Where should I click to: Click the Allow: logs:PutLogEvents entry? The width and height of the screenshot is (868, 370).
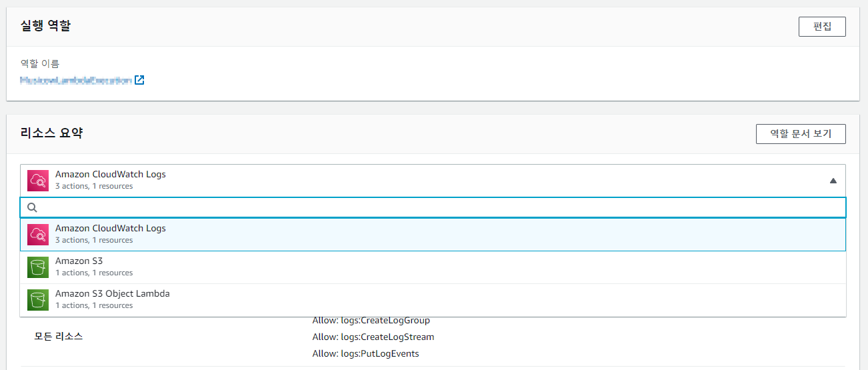coord(365,353)
